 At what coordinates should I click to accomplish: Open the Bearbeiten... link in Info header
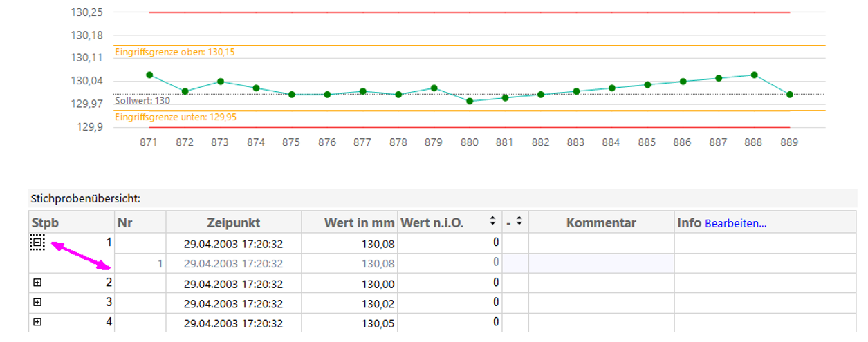tap(736, 223)
